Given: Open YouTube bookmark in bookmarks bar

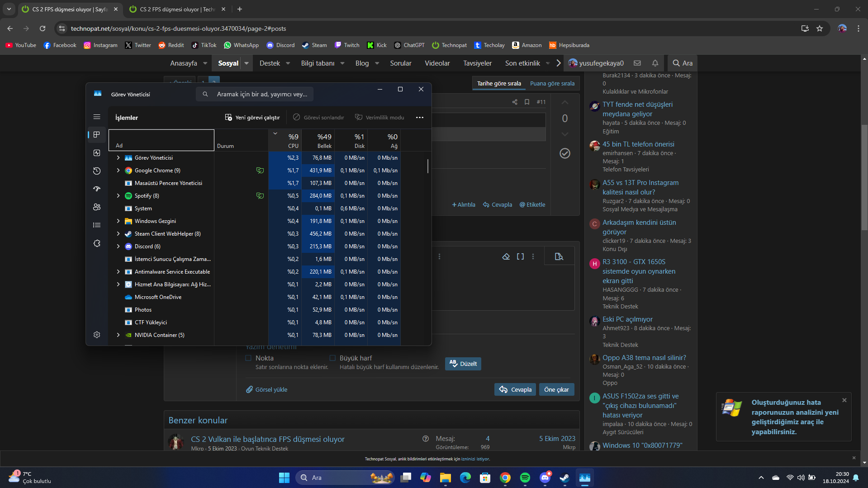Looking at the screenshot, I should [x=21, y=45].
